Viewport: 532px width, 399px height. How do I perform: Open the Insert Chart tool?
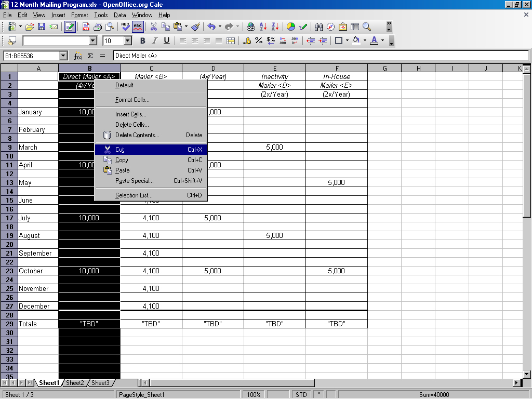click(x=291, y=26)
